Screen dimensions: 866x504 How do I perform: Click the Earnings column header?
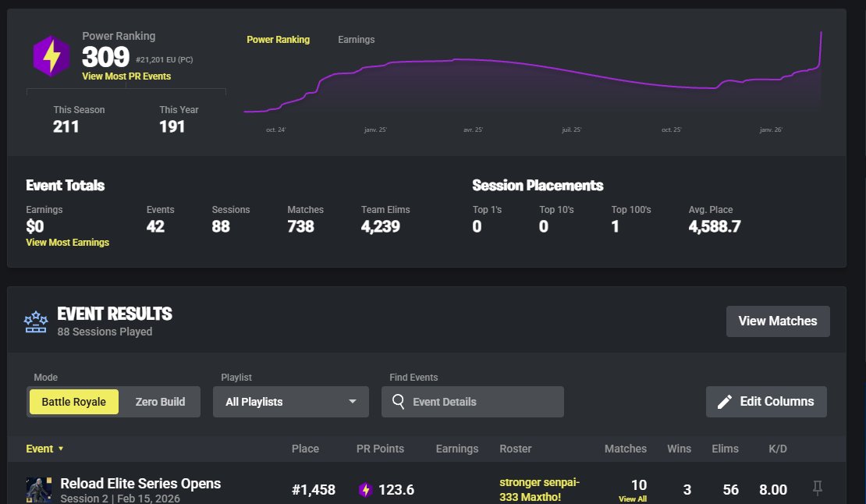coord(456,449)
